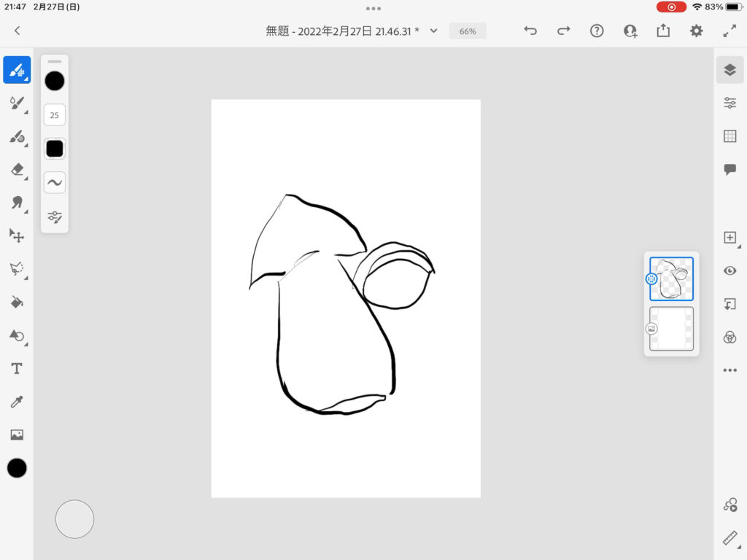The height and width of the screenshot is (560, 747).
Task: Select the Type text tool
Action: (17, 368)
